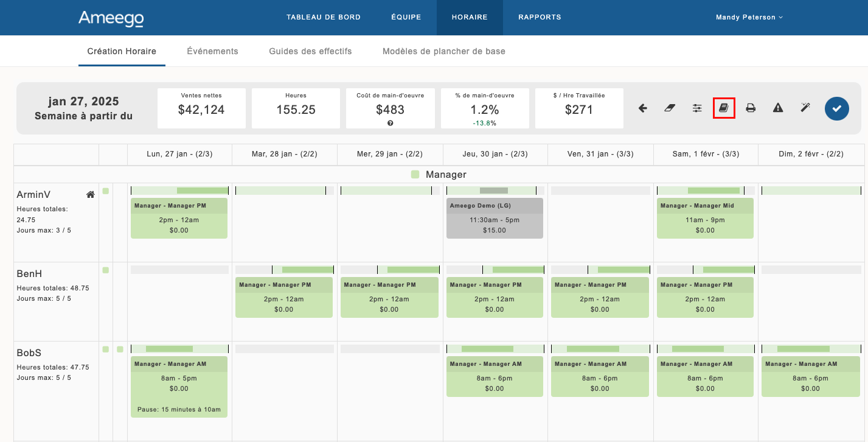
Task: Click the blue checkmark publish button
Action: coord(836,108)
